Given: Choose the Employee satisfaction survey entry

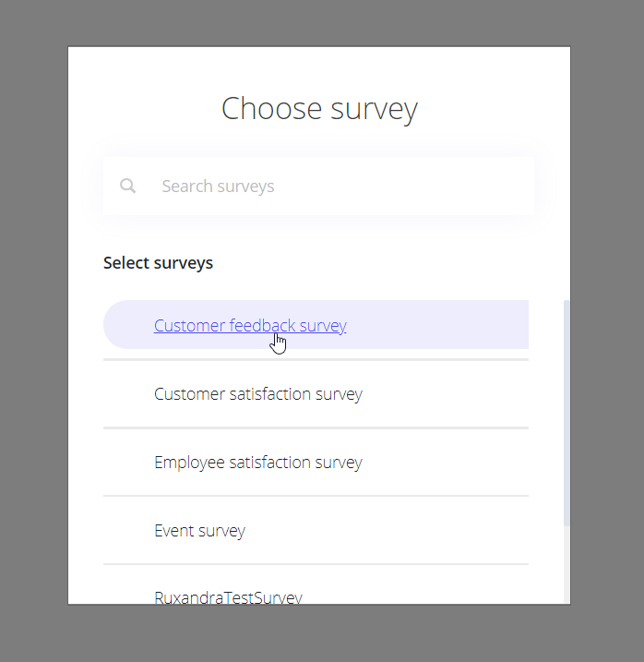Looking at the screenshot, I should 257,463.
